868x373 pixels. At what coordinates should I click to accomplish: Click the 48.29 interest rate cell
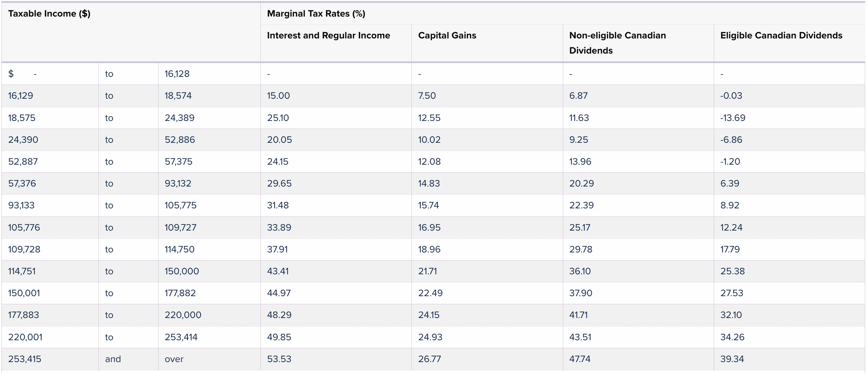click(279, 315)
